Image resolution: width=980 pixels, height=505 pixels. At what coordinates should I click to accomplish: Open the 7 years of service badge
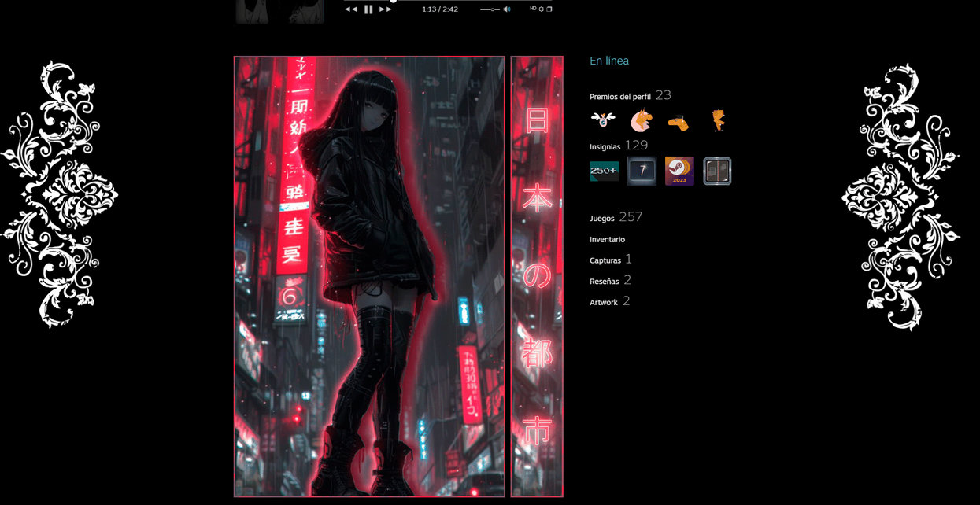642,171
